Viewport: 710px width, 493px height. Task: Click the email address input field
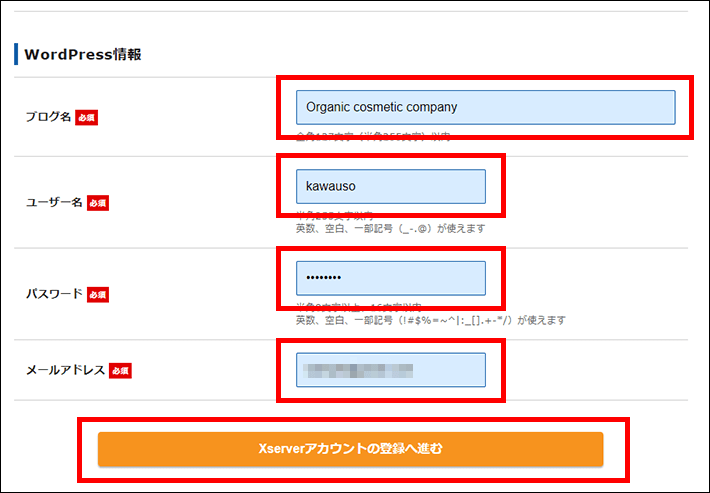point(391,370)
